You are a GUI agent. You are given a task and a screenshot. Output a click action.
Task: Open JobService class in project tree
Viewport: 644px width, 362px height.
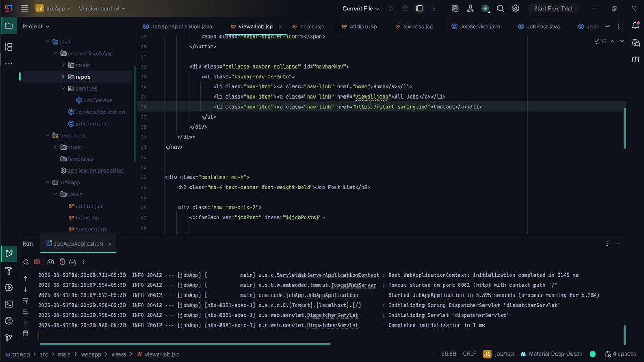click(94, 100)
